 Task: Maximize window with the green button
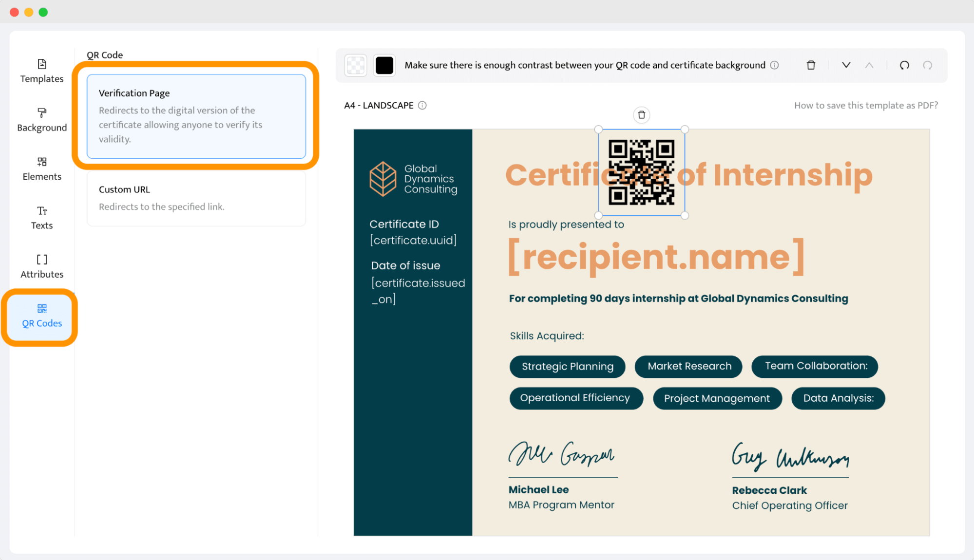pos(43,12)
